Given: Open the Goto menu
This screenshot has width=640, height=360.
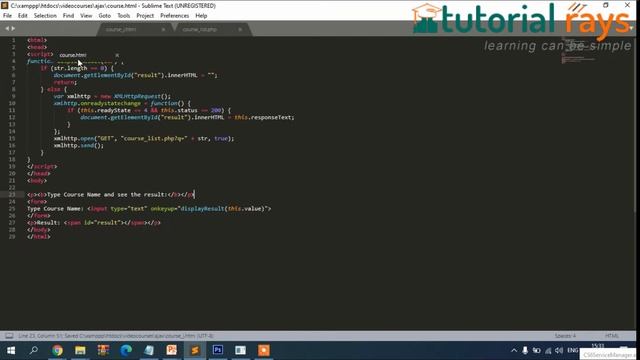Looking at the screenshot, I should coord(104,16).
